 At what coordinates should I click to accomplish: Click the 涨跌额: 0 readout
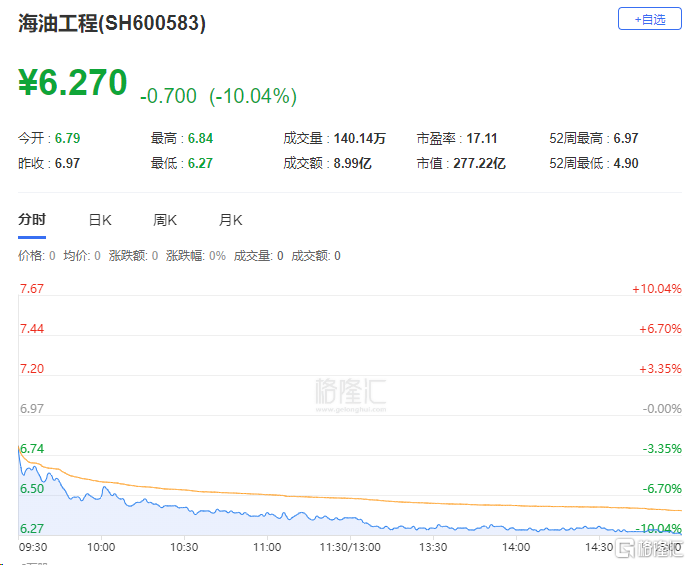tap(133, 256)
